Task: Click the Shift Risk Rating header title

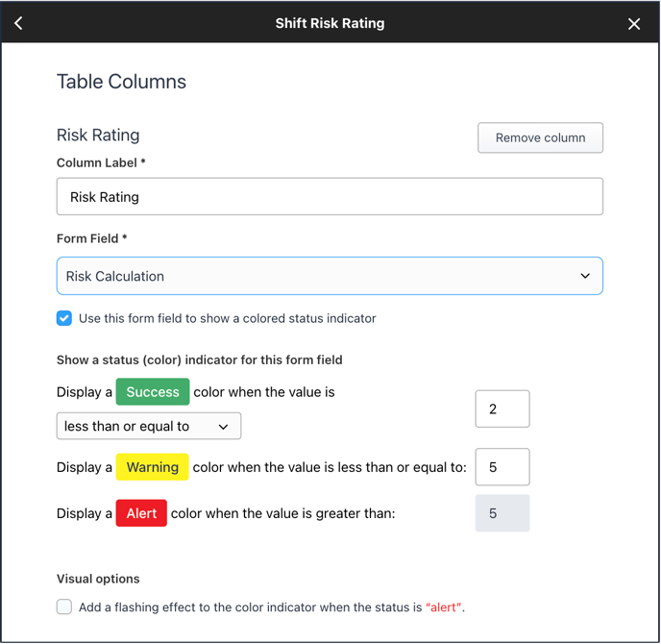Action: point(330,23)
